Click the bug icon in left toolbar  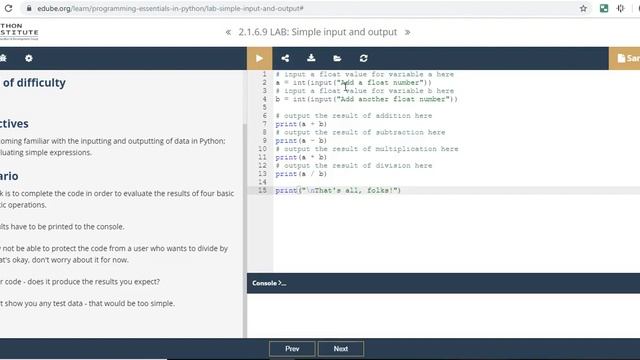(3, 58)
